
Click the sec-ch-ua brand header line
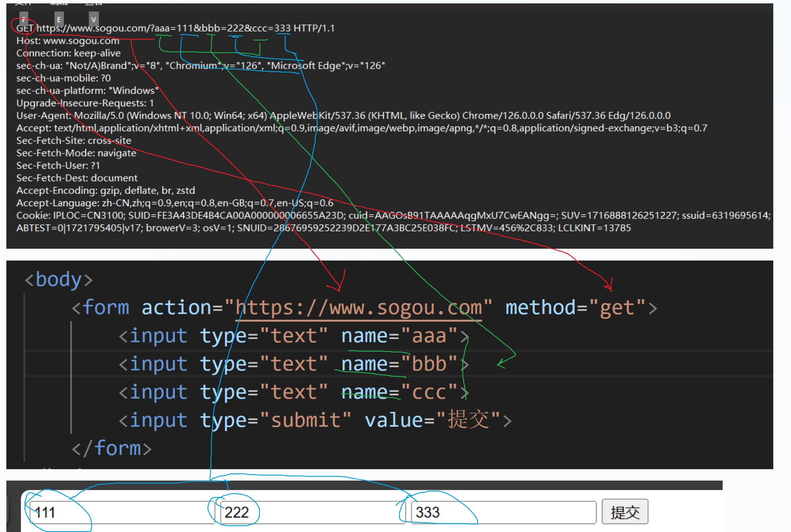click(200, 66)
